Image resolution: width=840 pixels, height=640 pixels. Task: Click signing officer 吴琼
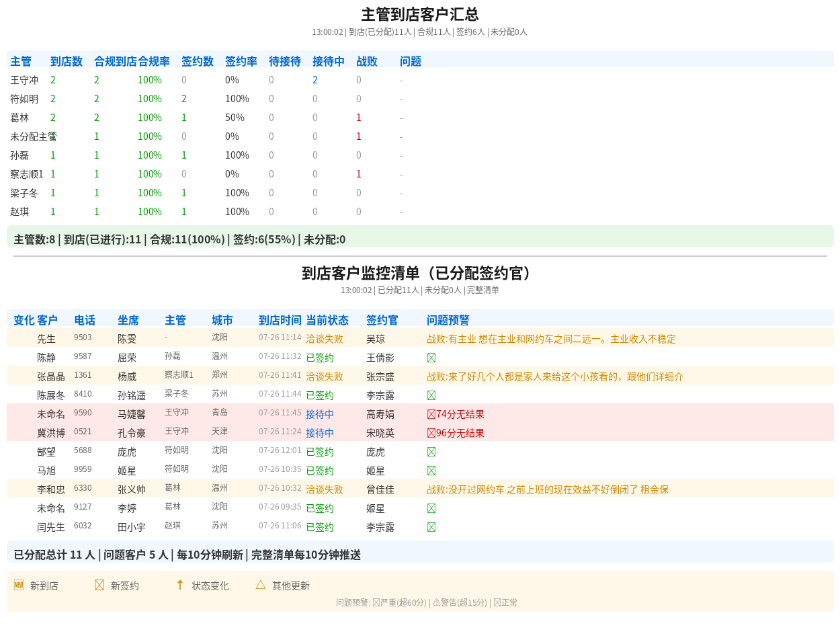(x=376, y=339)
